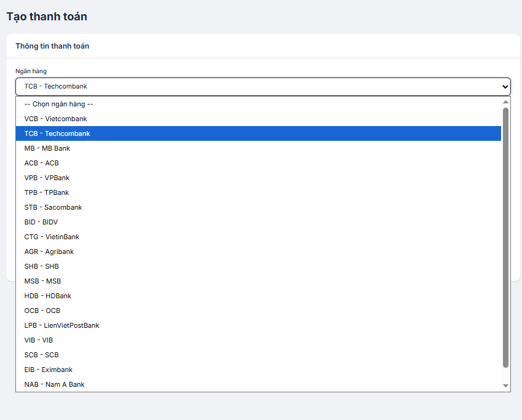The height and width of the screenshot is (420, 522).
Task: Collapse the Ngân hàng dropdown via chevron arrow
Action: [x=505, y=87]
